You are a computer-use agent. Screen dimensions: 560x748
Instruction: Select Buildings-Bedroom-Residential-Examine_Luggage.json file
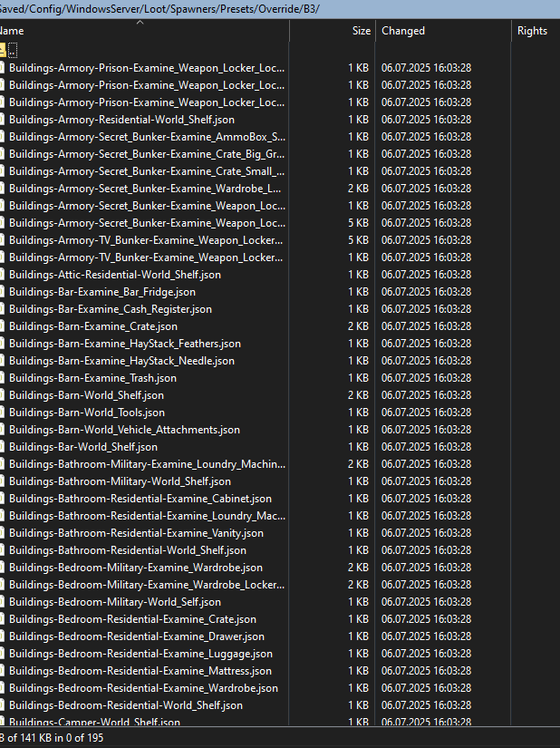click(140, 654)
